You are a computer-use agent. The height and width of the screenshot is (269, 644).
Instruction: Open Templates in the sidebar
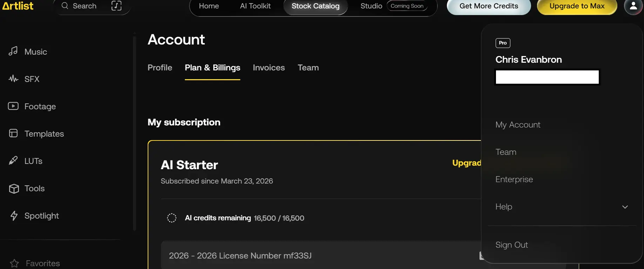[44, 134]
